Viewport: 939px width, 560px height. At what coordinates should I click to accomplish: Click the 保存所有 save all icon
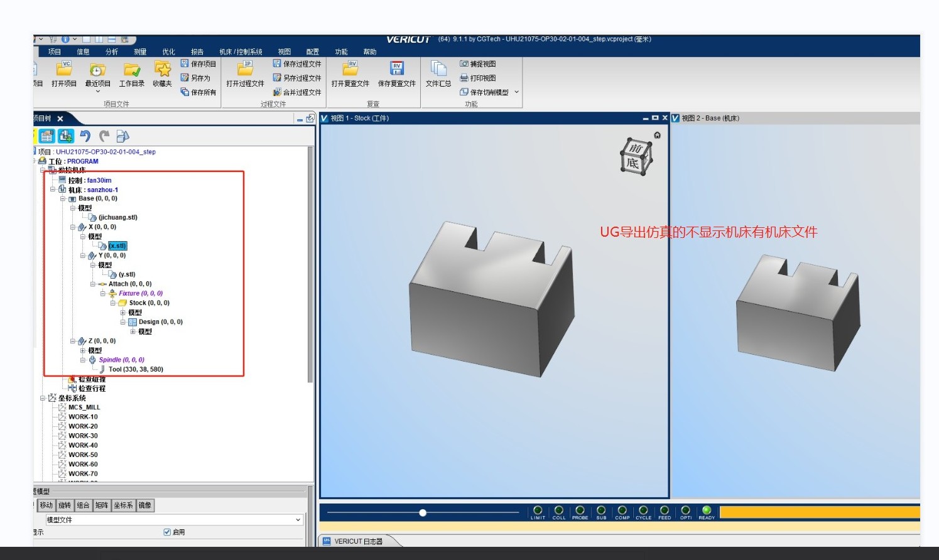tap(185, 92)
